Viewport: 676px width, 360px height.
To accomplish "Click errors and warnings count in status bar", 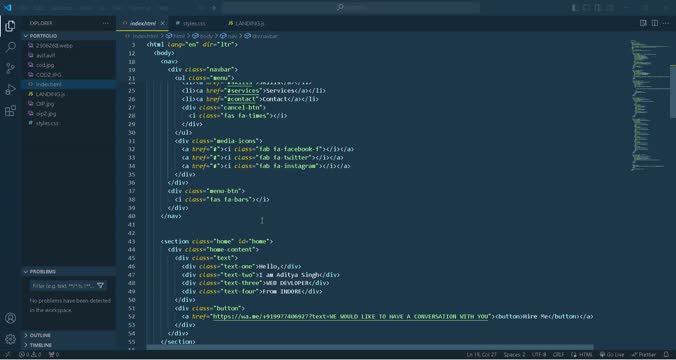I will tap(30, 354).
